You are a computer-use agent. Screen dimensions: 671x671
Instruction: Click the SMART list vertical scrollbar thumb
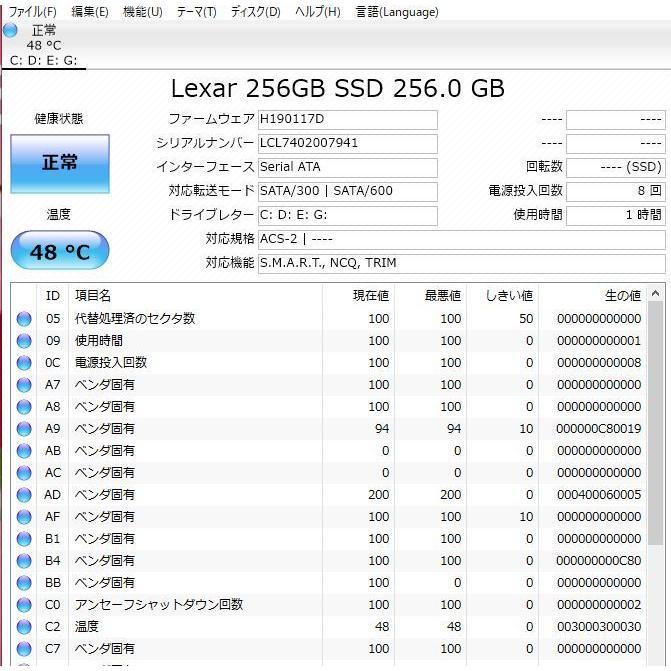(x=655, y=423)
